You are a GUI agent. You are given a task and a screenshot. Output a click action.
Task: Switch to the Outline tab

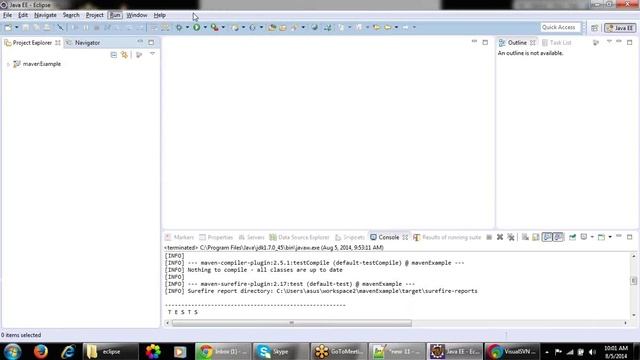point(517,42)
